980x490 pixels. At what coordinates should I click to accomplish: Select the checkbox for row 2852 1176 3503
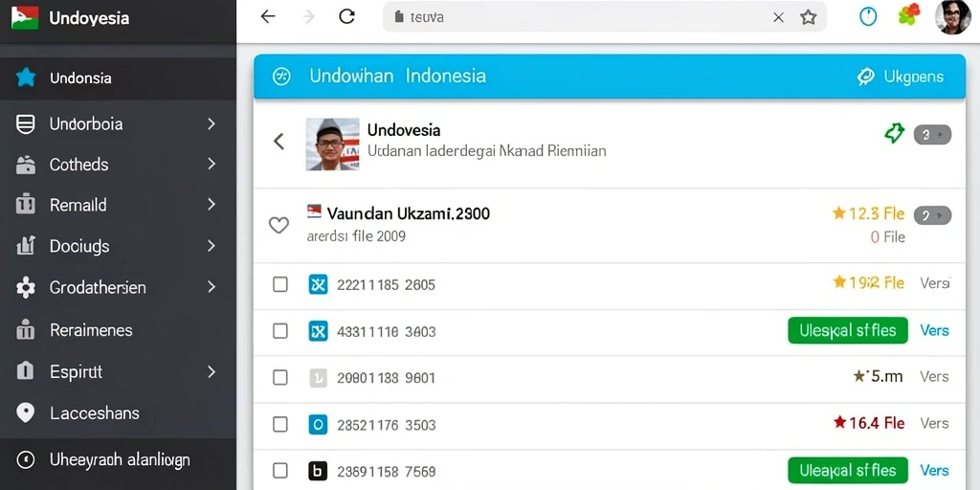click(280, 424)
